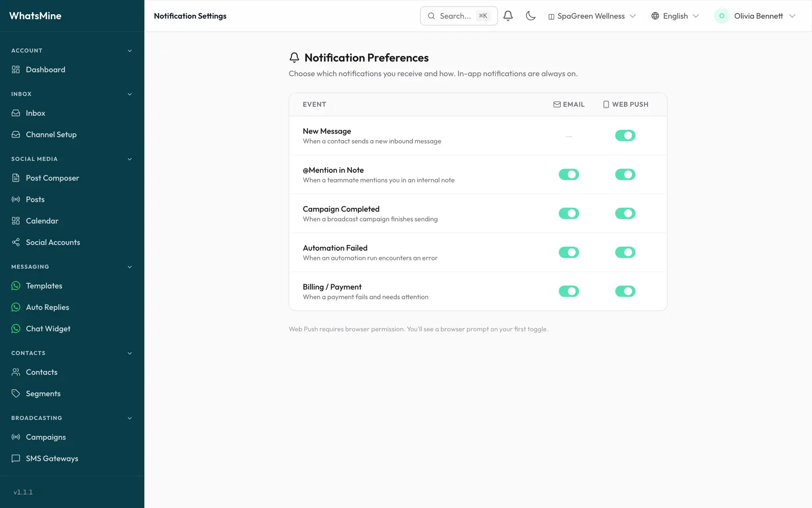Viewport: 812px width, 508px height.
Task: Click the SMS Gateways message icon
Action: pyautogui.click(x=16, y=459)
